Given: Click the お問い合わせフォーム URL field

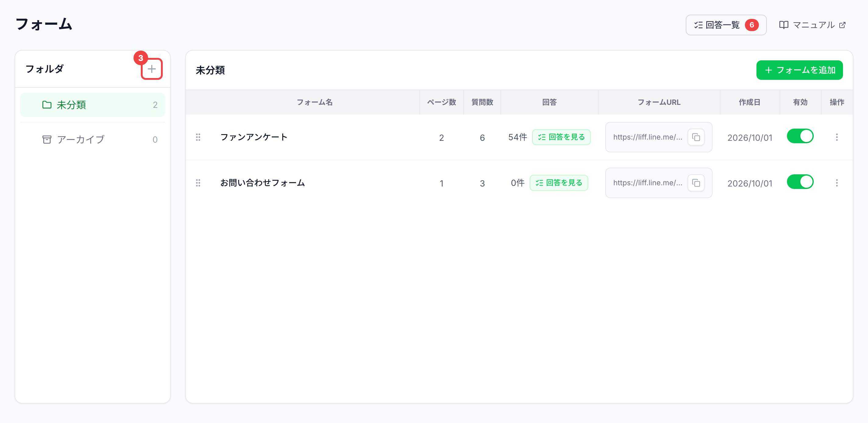Looking at the screenshot, I should pyautogui.click(x=658, y=183).
